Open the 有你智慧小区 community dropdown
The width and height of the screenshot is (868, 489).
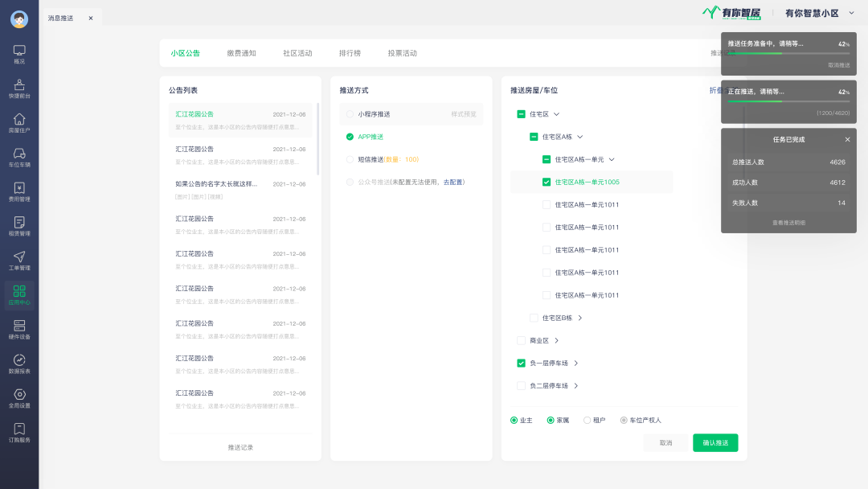(x=852, y=13)
